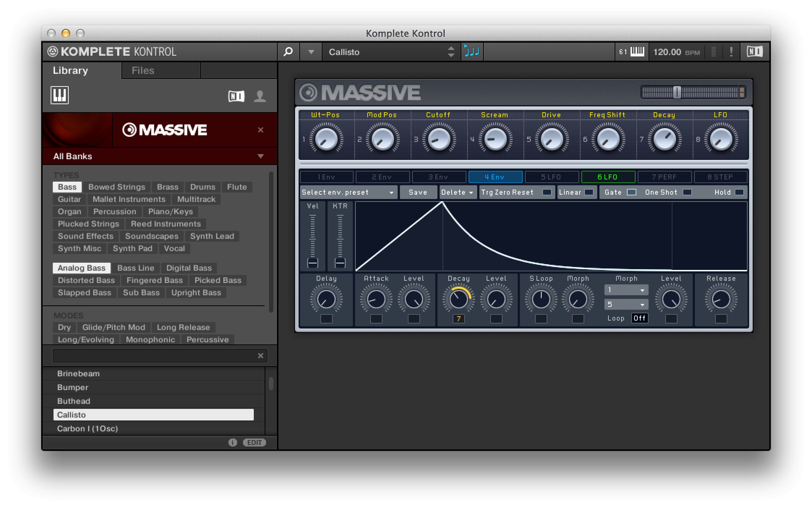This screenshot has height=508, width=812.
Task: Click the Scream macro knob 4
Action: pyautogui.click(x=495, y=139)
